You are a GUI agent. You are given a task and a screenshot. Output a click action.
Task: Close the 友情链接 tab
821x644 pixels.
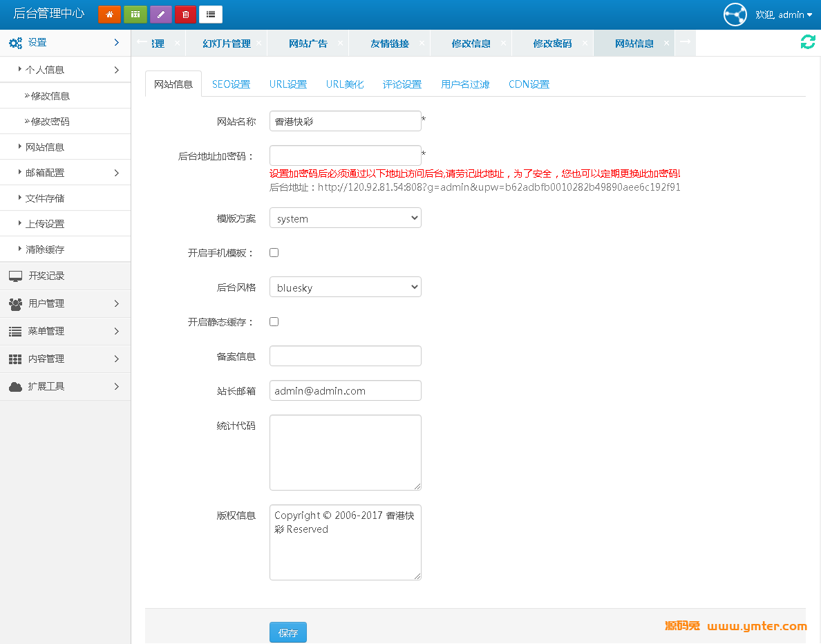[422, 43]
